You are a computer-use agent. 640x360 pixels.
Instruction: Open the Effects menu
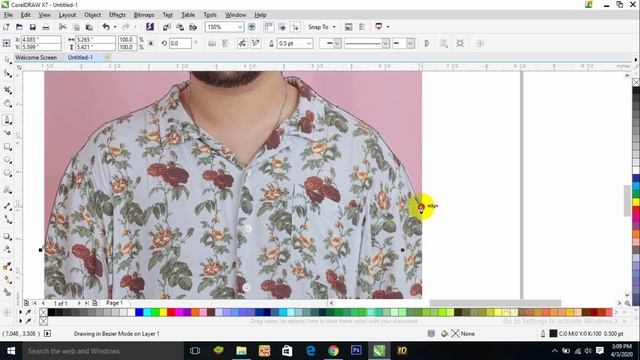(x=118, y=15)
